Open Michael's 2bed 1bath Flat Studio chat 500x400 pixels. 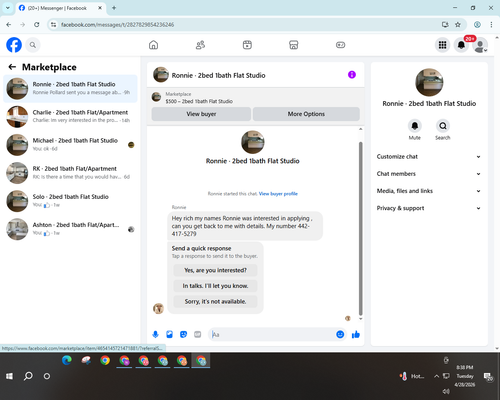(70, 145)
